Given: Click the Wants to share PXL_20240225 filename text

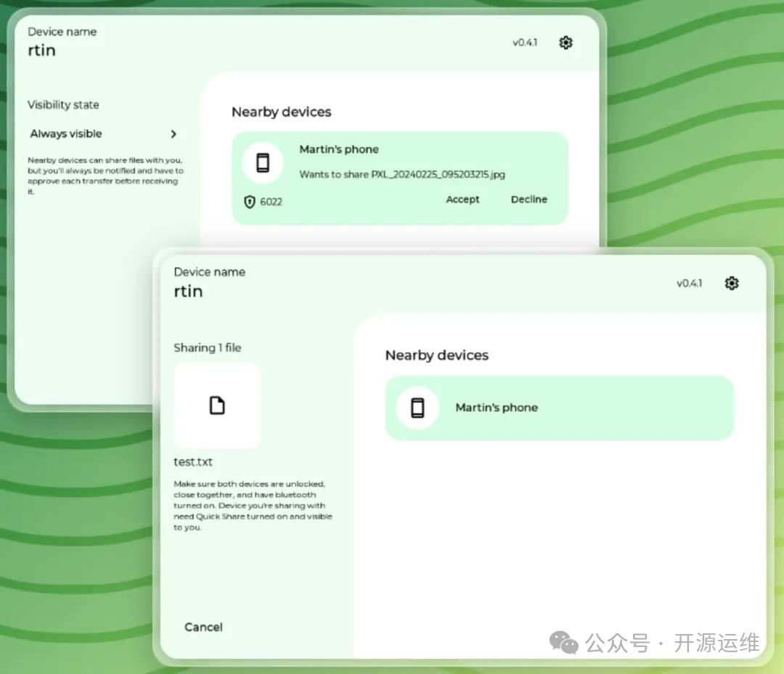Looking at the screenshot, I should [402, 174].
